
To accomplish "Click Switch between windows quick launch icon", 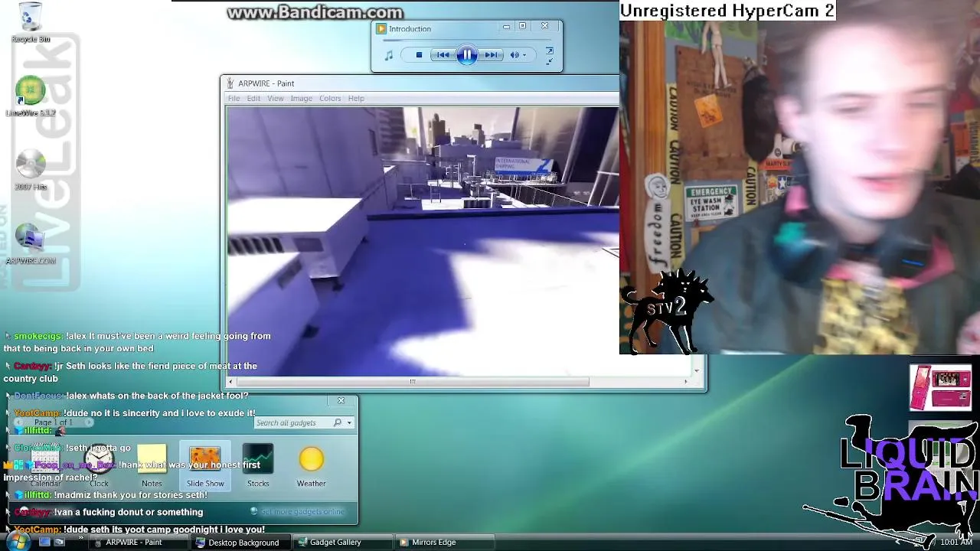I will [59, 542].
